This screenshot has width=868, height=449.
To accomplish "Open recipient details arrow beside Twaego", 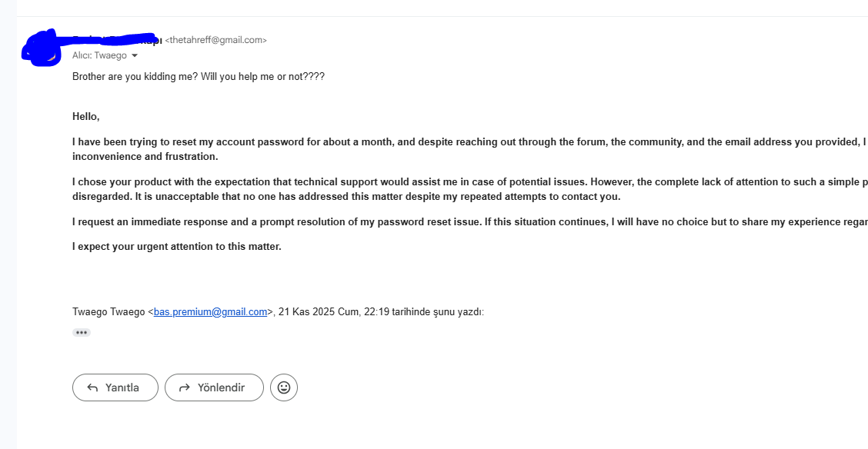I will point(135,56).
